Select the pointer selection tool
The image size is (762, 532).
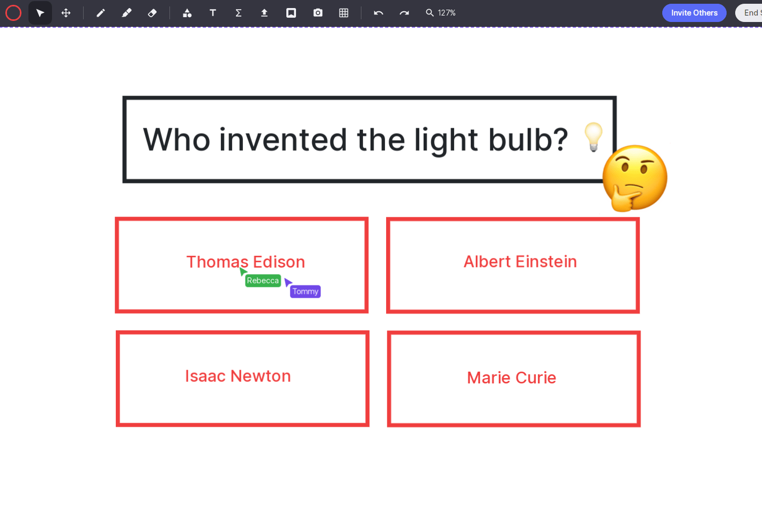[40, 13]
